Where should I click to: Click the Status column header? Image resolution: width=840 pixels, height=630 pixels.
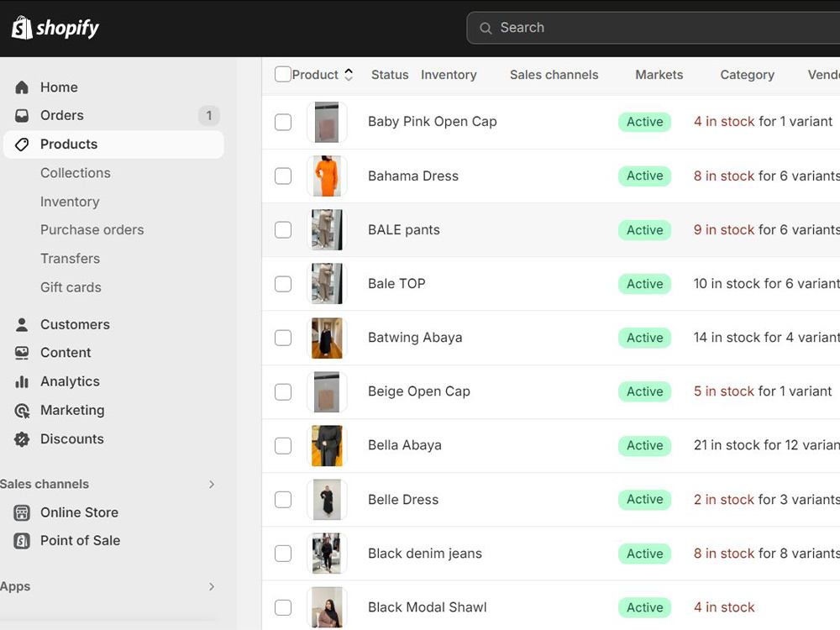pos(390,75)
